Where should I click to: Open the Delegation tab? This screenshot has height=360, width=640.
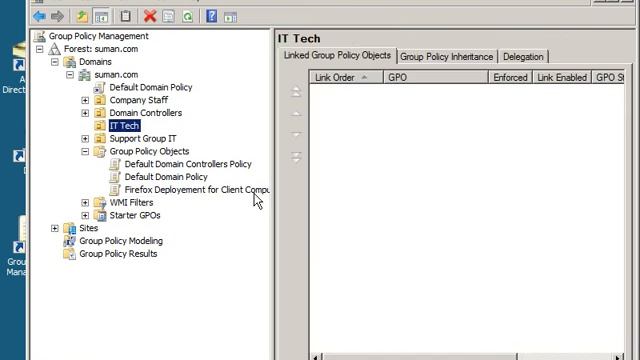523,57
